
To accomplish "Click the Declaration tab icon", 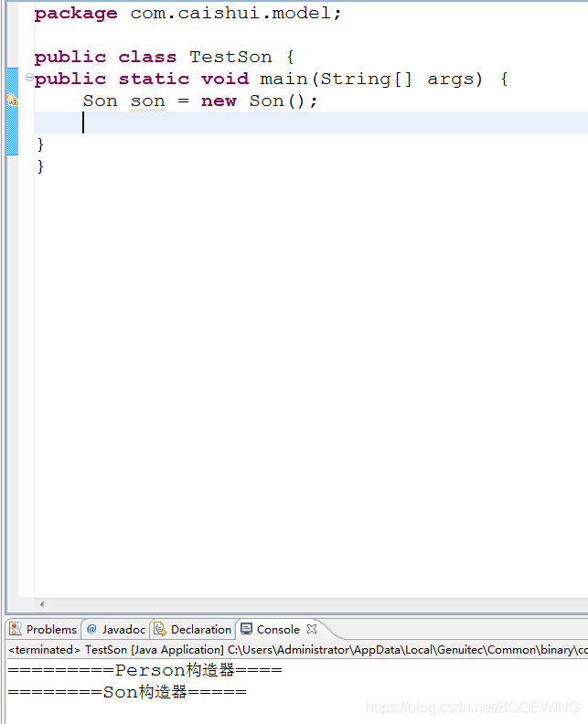I will (160, 629).
